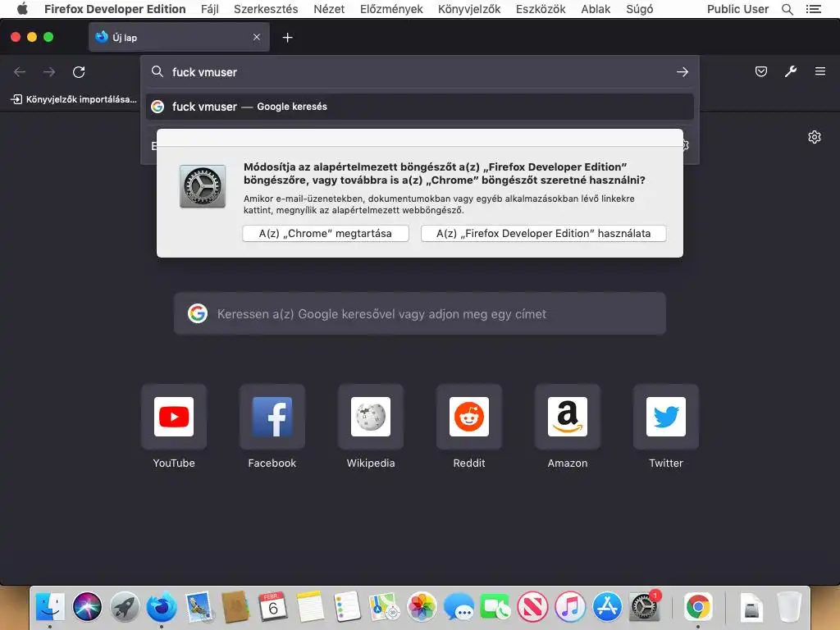Open the Ablak menu

(x=596, y=9)
